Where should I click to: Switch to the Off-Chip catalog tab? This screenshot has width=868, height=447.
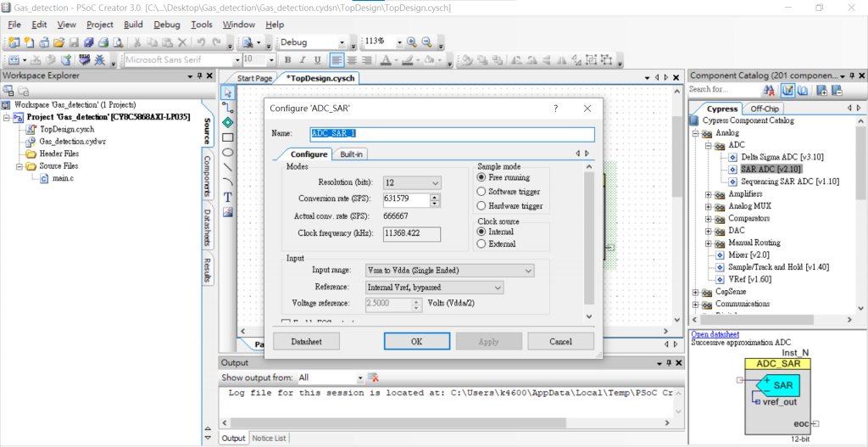tap(765, 109)
